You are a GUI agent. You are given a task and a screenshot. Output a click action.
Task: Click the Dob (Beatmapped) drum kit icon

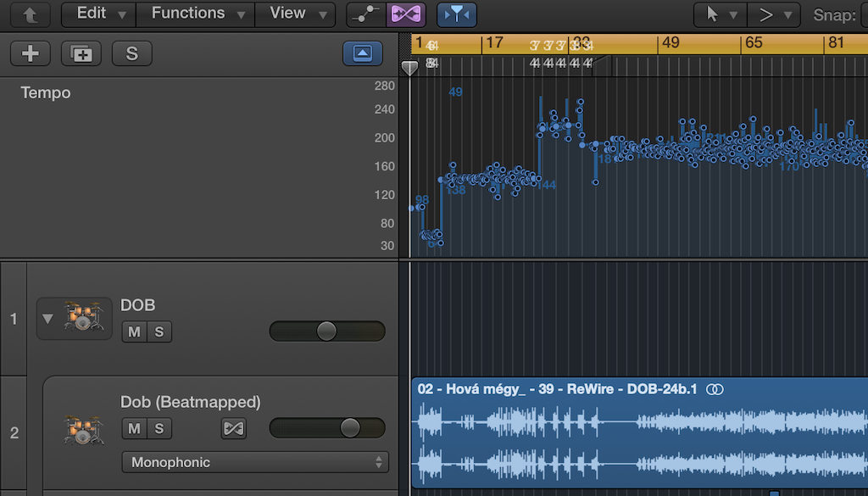click(x=83, y=429)
